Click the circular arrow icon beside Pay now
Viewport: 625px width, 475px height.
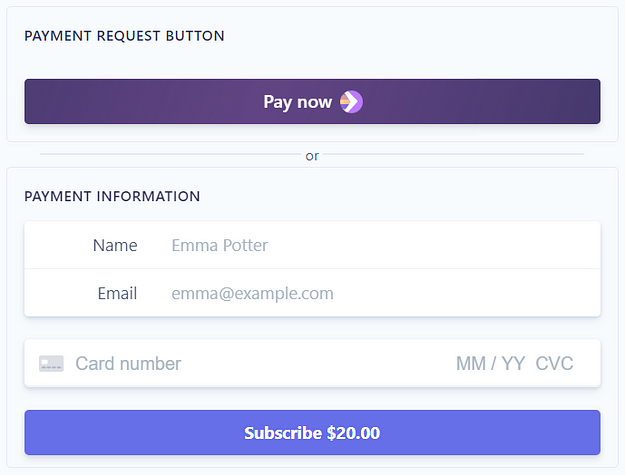[x=351, y=102]
